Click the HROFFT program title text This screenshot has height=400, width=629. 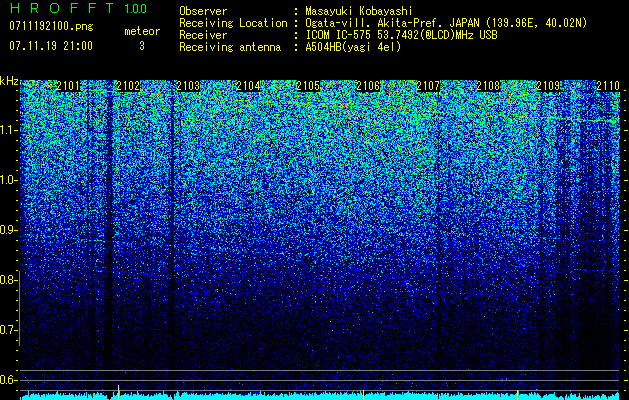tap(62, 8)
